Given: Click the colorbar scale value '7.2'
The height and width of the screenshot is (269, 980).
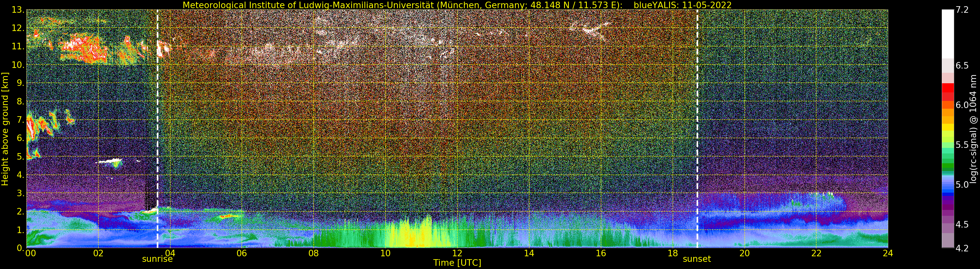Looking at the screenshot, I should pos(962,10).
